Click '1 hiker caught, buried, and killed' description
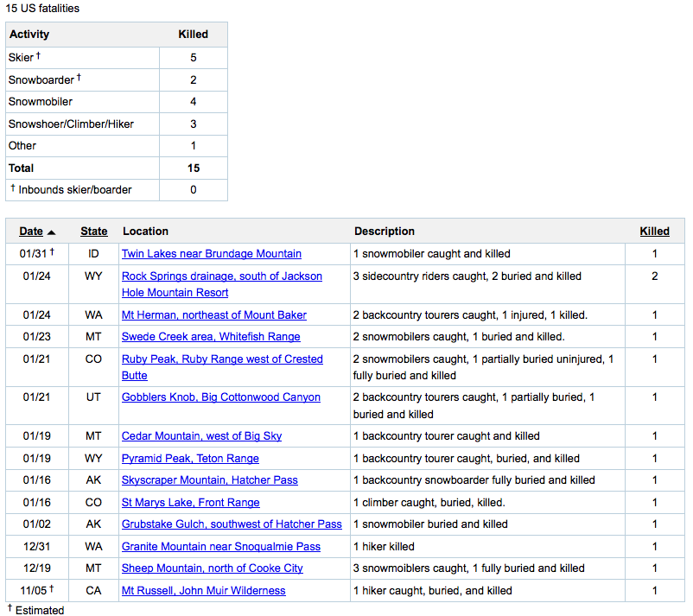The width and height of the screenshot is (693, 616). 433,591
